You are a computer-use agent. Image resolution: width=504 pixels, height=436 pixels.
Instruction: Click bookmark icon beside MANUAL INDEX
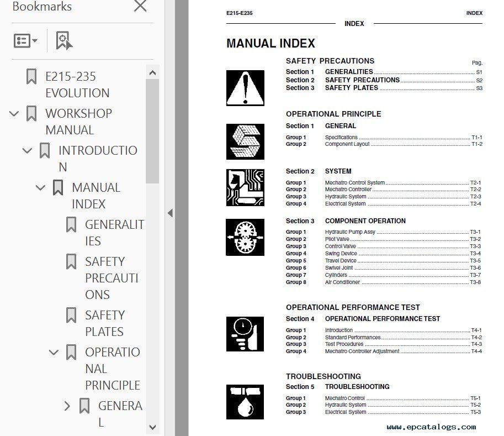(x=58, y=187)
